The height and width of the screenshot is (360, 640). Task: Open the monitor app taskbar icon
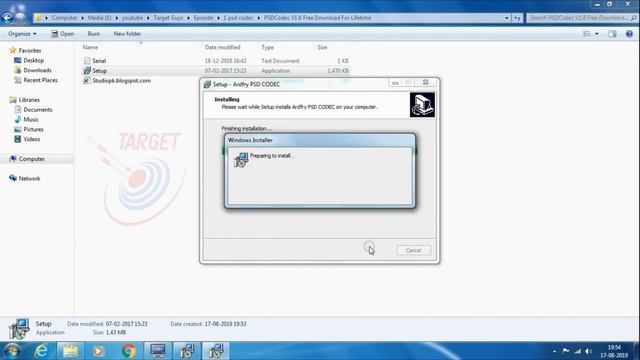click(x=158, y=351)
